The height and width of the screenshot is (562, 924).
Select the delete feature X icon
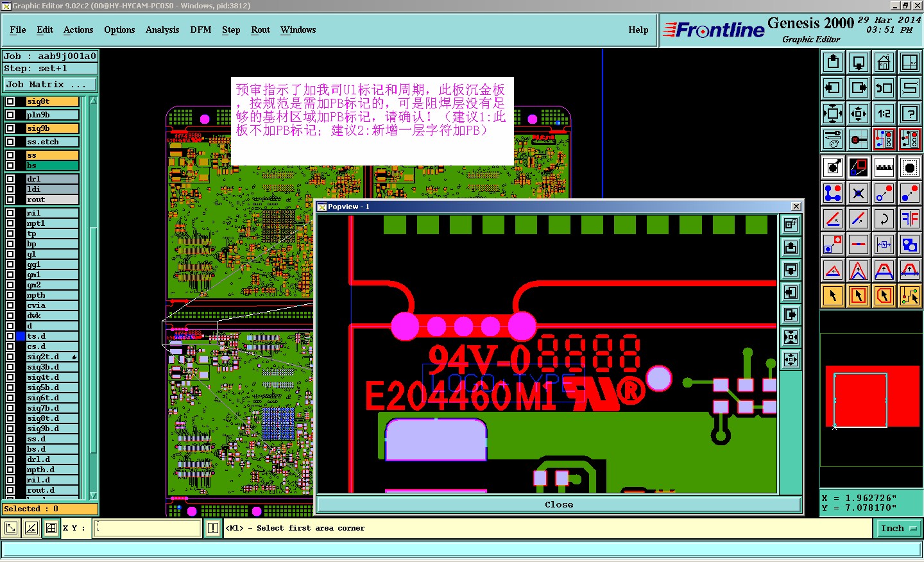[x=859, y=193]
